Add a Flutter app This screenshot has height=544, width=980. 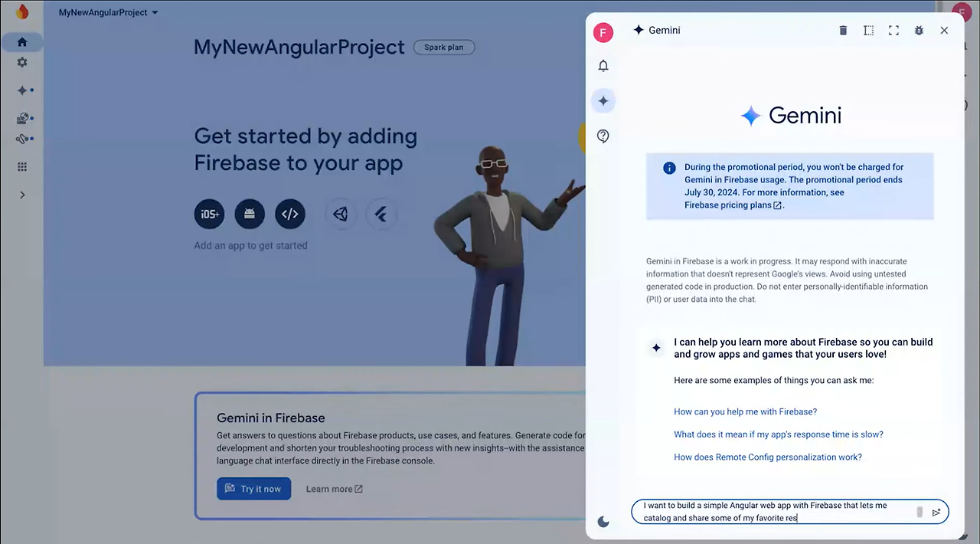coord(381,214)
